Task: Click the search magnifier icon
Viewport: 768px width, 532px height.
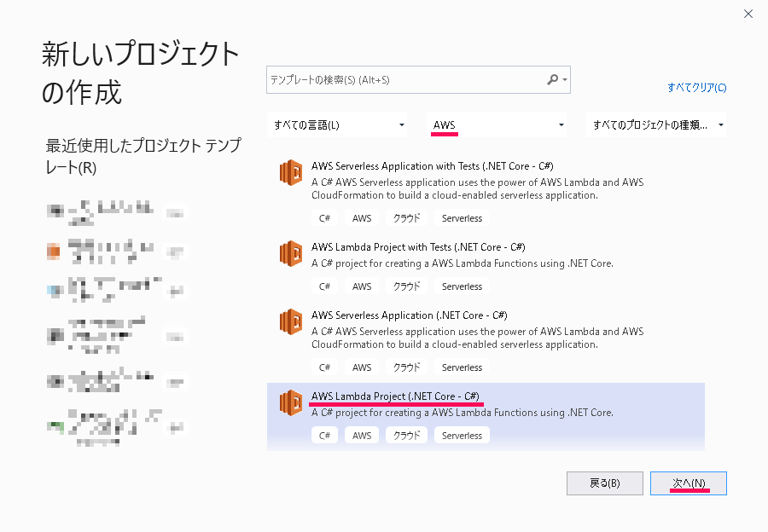Action: click(x=552, y=79)
